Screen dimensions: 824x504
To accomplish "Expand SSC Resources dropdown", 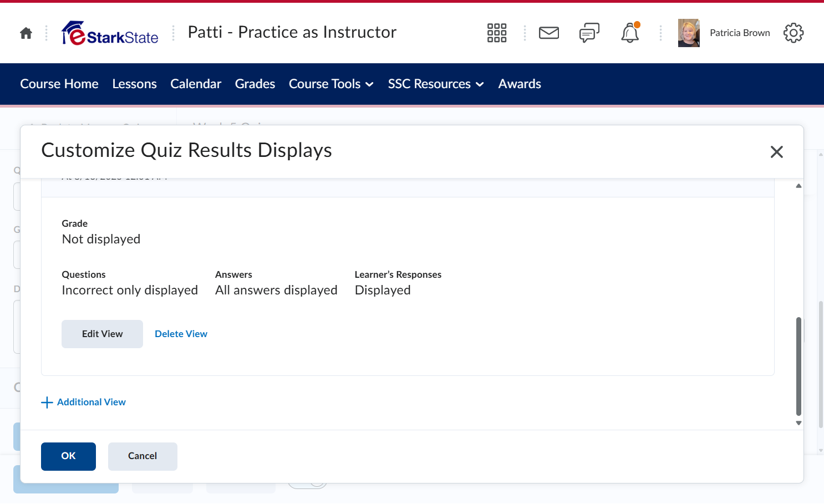I will (x=436, y=84).
